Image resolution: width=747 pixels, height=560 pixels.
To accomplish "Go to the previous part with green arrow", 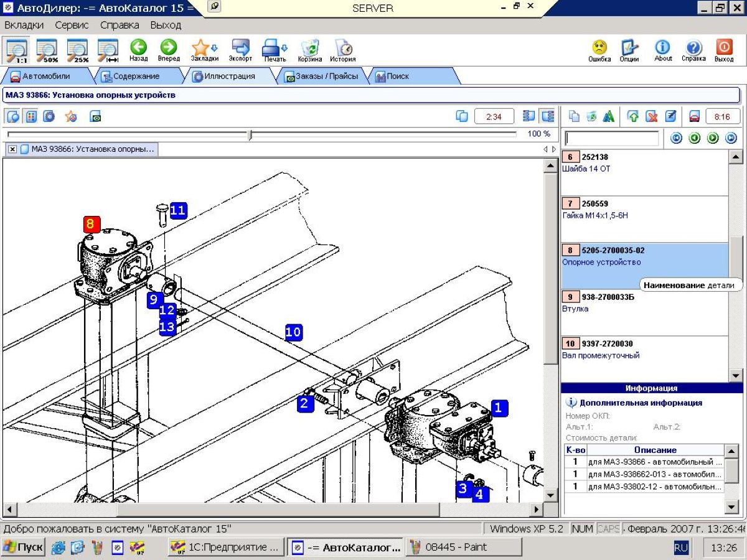I will tap(695, 138).
